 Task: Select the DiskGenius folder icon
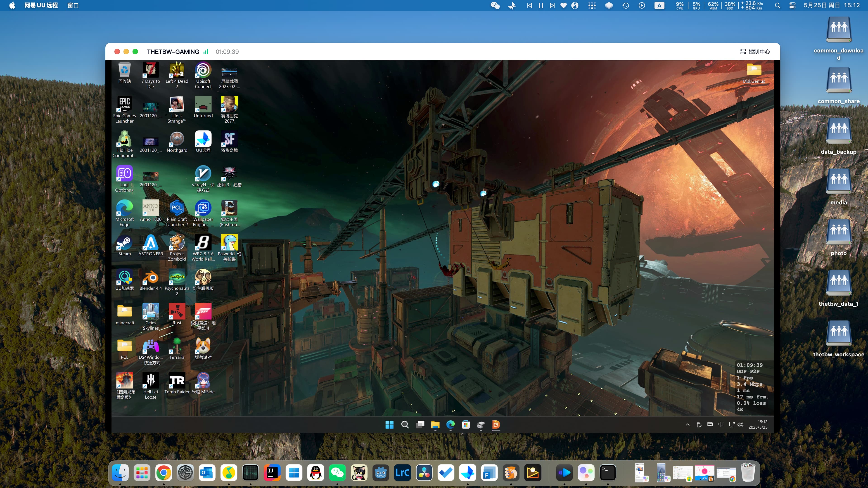[x=754, y=73]
